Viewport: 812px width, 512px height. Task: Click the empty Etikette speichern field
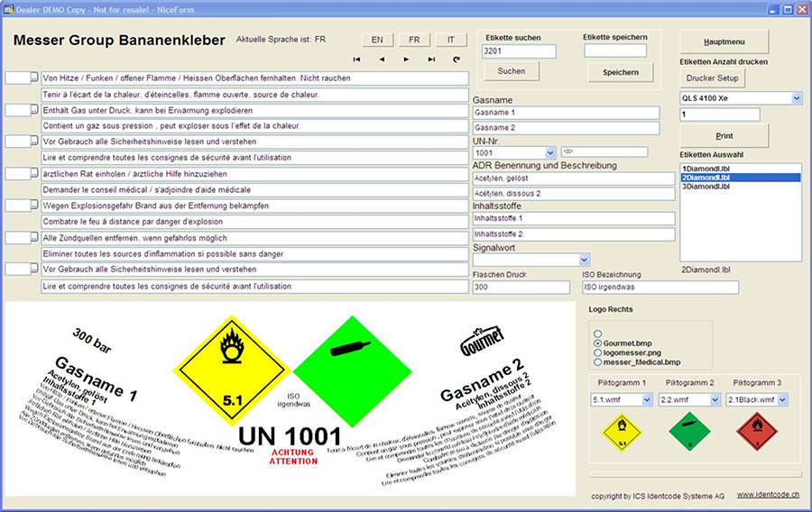[615, 50]
